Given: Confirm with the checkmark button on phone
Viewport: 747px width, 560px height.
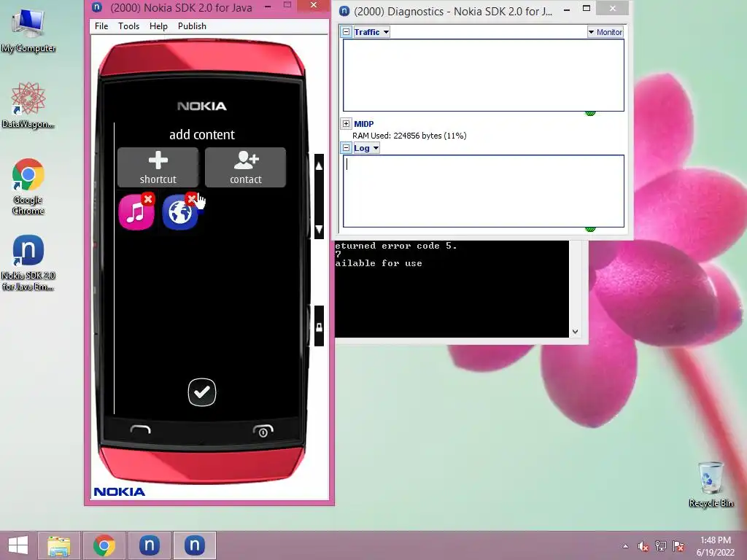Looking at the screenshot, I should (202, 392).
